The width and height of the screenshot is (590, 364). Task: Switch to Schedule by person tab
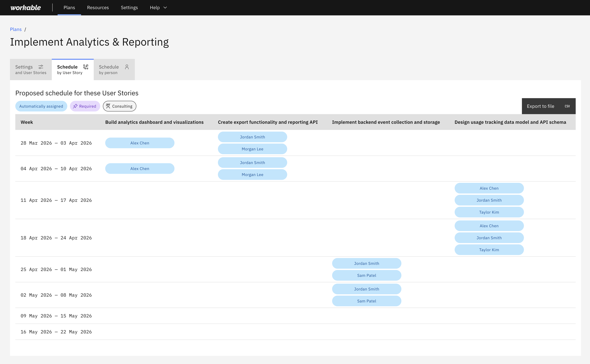(114, 70)
